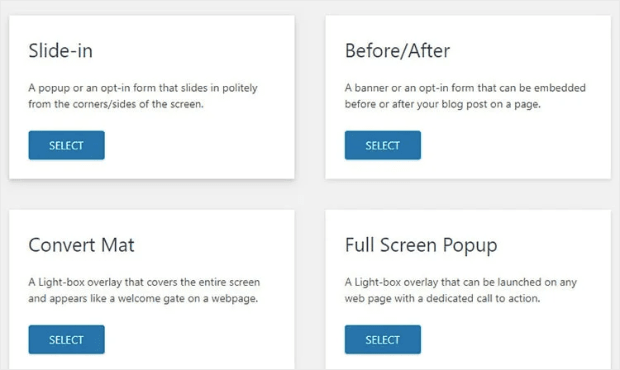
Task: Click blank space inside Convert Mat card
Action: pyautogui.click(x=198, y=340)
